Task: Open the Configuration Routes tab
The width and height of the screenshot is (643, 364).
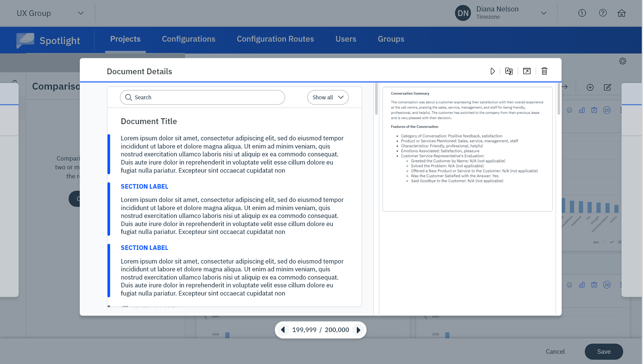Action: 275,39
